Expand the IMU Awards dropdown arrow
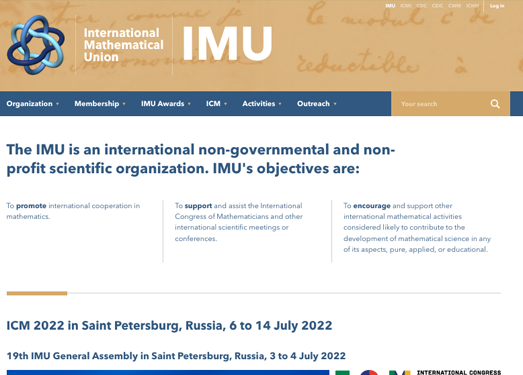The image size is (523, 375). [189, 104]
